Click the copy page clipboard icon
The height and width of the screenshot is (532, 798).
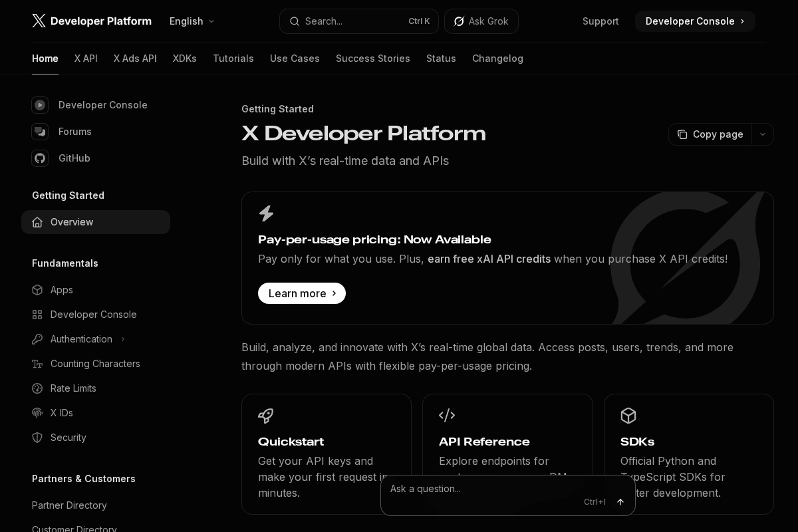(x=683, y=134)
